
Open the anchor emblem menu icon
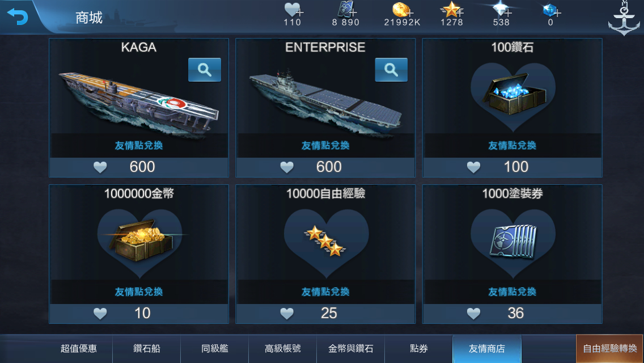pos(624,18)
